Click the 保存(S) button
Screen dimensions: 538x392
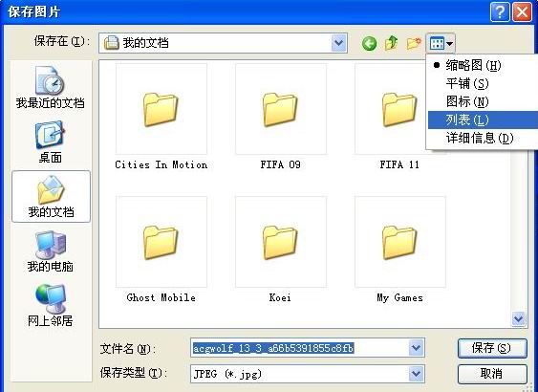pyautogui.click(x=492, y=348)
